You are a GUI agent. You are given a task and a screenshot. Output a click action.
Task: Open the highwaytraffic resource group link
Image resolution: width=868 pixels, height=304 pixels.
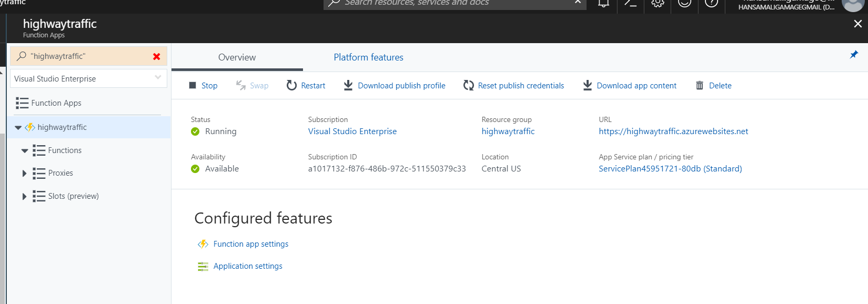(x=508, y=131)
